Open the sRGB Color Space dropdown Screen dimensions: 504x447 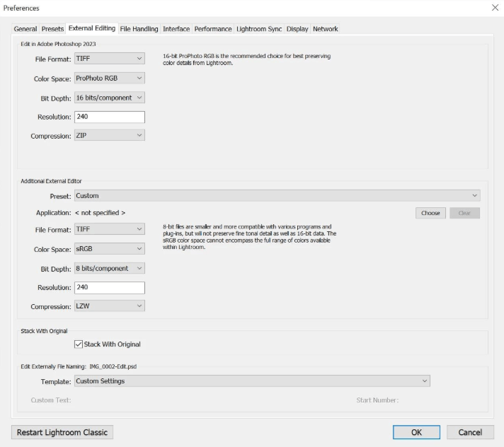tap(110, 248)
